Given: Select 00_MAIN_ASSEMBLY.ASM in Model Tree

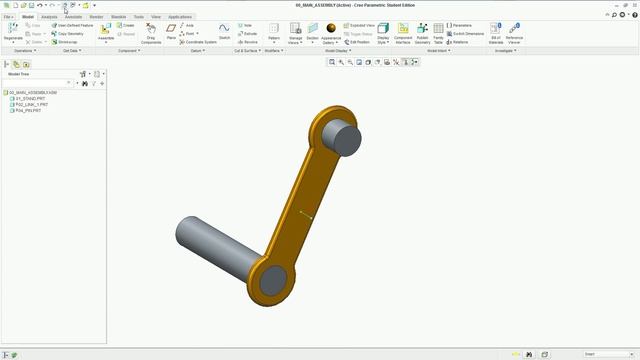Looking at the screenshot, I should [x=30, y=93].
